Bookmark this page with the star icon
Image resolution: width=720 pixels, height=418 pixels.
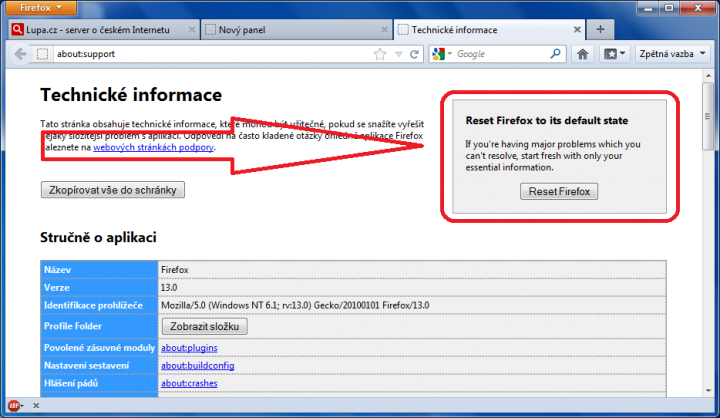pyautogui.click(x=380, y=54)
